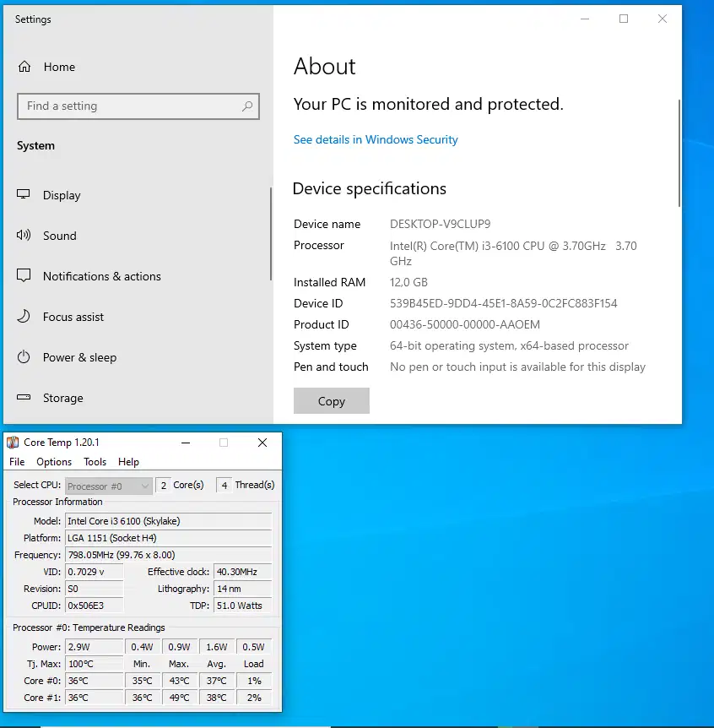This screenshot has width=714, height=728.
Task: Open Focus assist page
Action: point(73,317)
